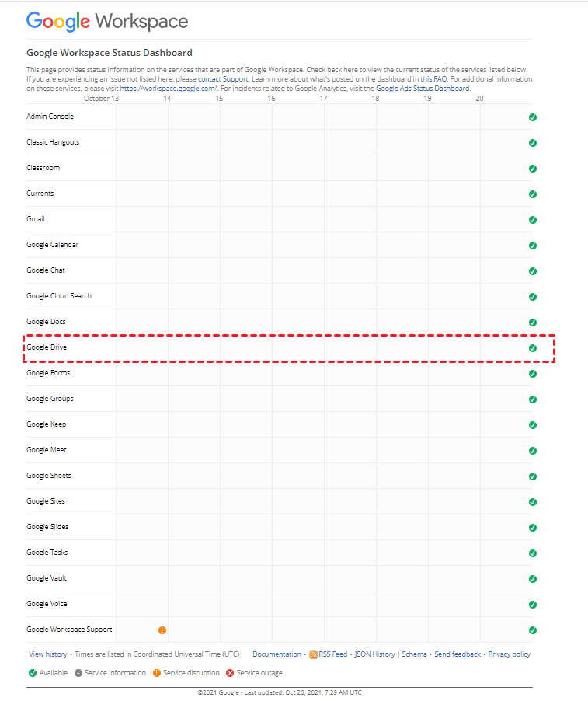Click the Google Calendar service name

coord(52,245)
